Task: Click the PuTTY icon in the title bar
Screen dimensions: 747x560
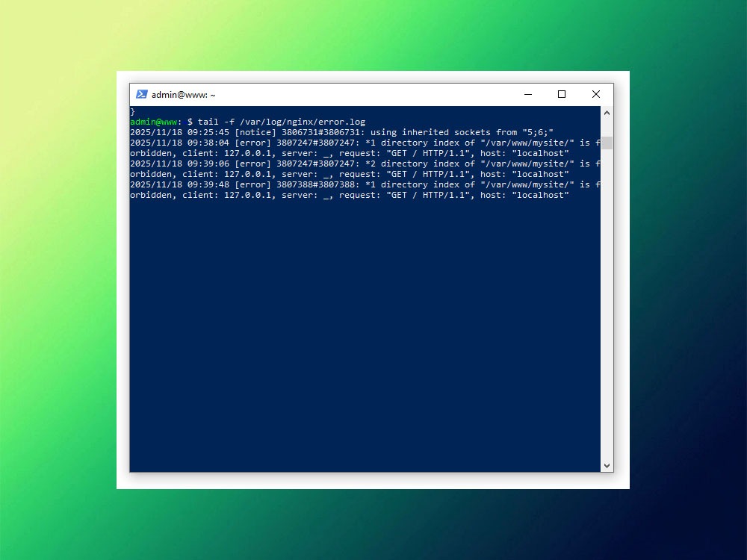Action: point(142,94)
